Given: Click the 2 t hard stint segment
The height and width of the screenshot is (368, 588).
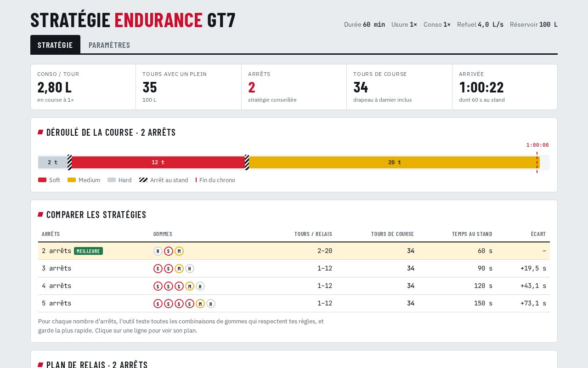Looking at the screenshot, I should (53, 162).
